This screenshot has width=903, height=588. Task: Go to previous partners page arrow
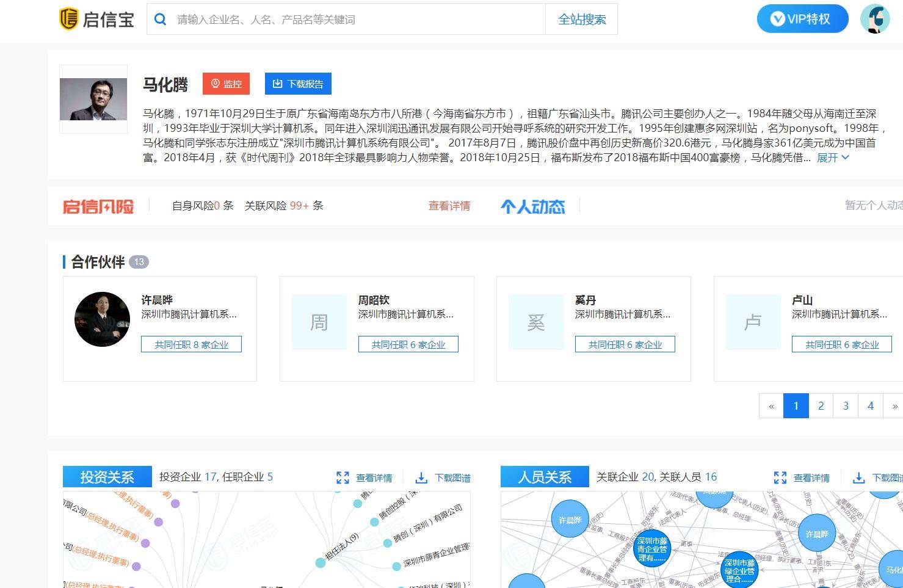(x=771, y=406)
